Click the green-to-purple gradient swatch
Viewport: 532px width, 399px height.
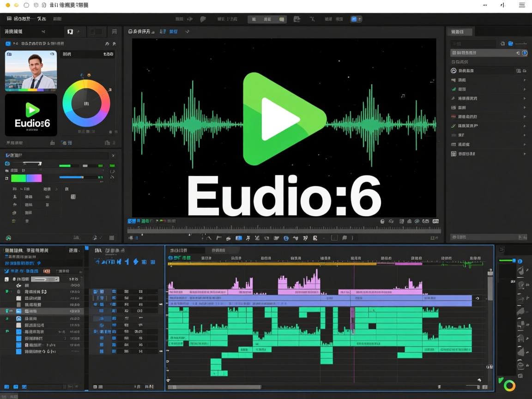pos(28,178)
